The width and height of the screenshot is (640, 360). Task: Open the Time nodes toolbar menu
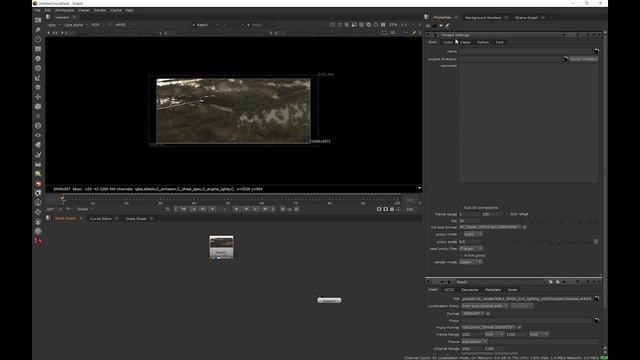click(38, 39)
